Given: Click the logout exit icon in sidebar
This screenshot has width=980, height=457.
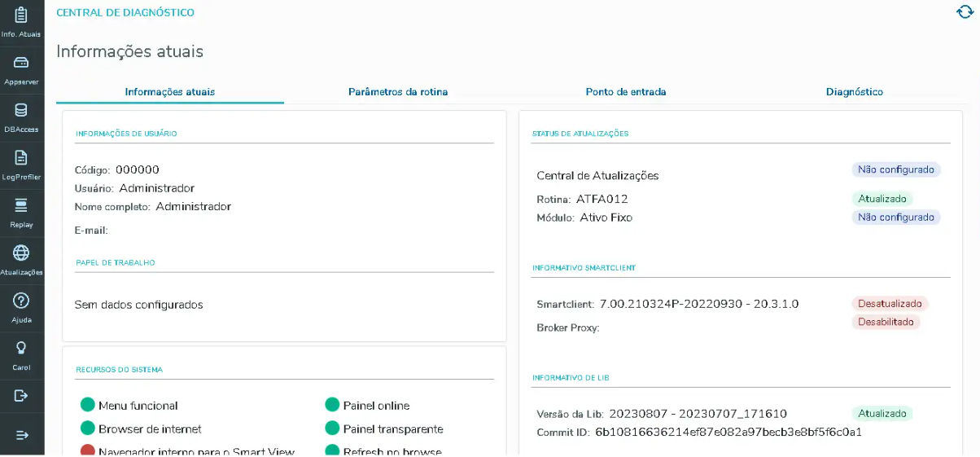Looking at the screenshot, I should [x=21, y=396].
